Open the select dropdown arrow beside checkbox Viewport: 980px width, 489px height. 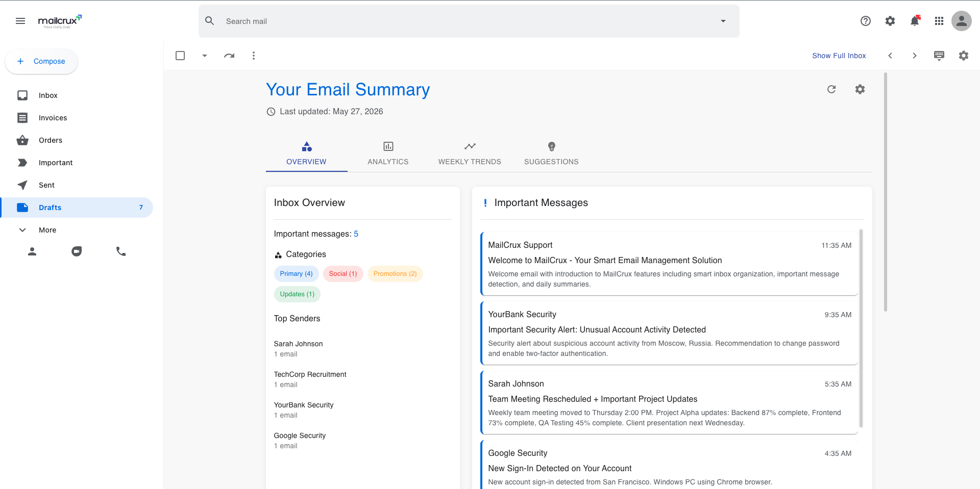[x=205, y=56]
